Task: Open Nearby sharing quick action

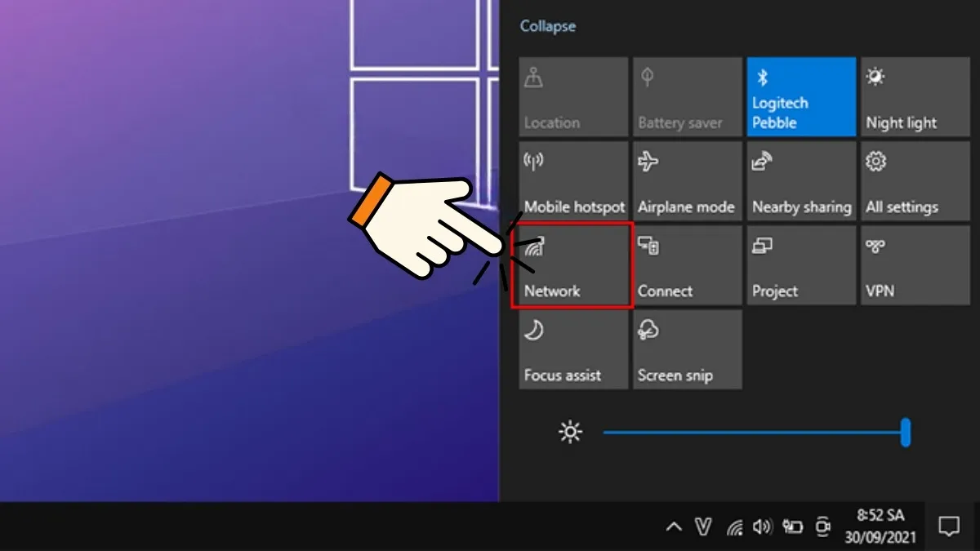Action: click(800, 181)
